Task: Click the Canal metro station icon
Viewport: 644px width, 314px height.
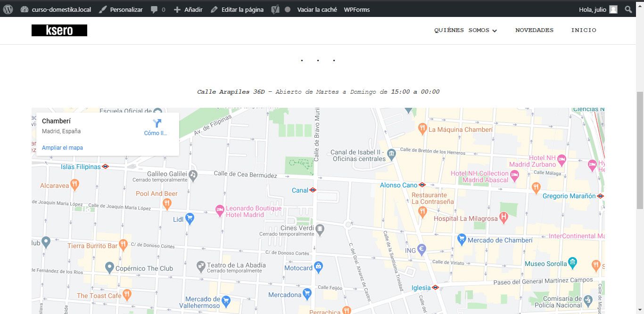Action: pyautogui.click(x=313, y=190)
